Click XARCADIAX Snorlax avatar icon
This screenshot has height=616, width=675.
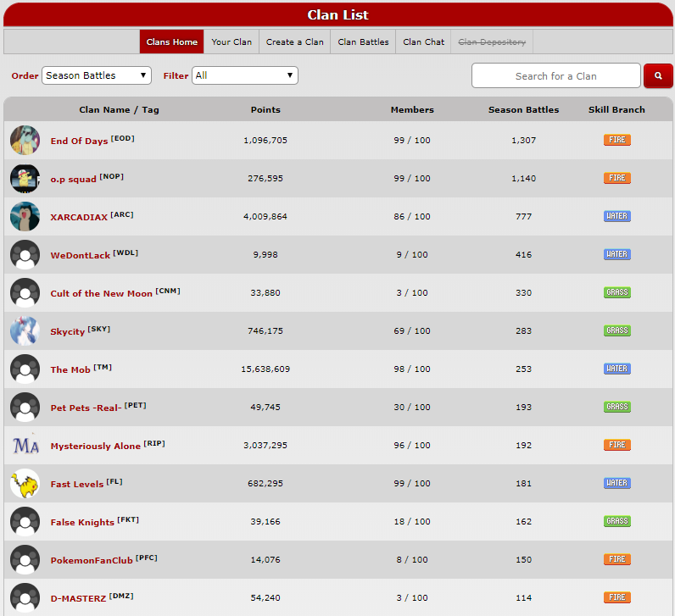25,217
